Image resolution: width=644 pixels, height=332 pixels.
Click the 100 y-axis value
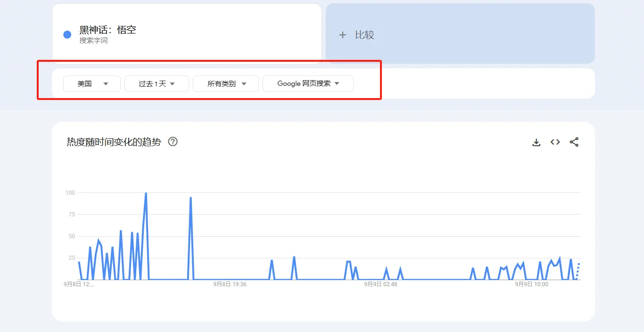pyautogui.click(x=70, y=192)
